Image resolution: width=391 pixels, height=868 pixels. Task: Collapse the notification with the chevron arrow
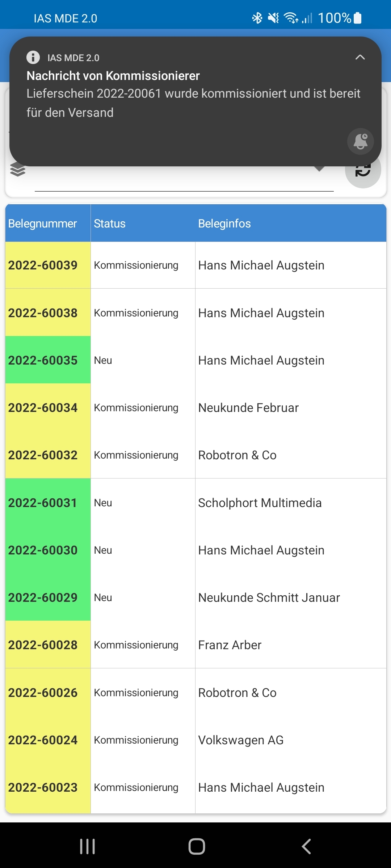click(x=360, y=57)
